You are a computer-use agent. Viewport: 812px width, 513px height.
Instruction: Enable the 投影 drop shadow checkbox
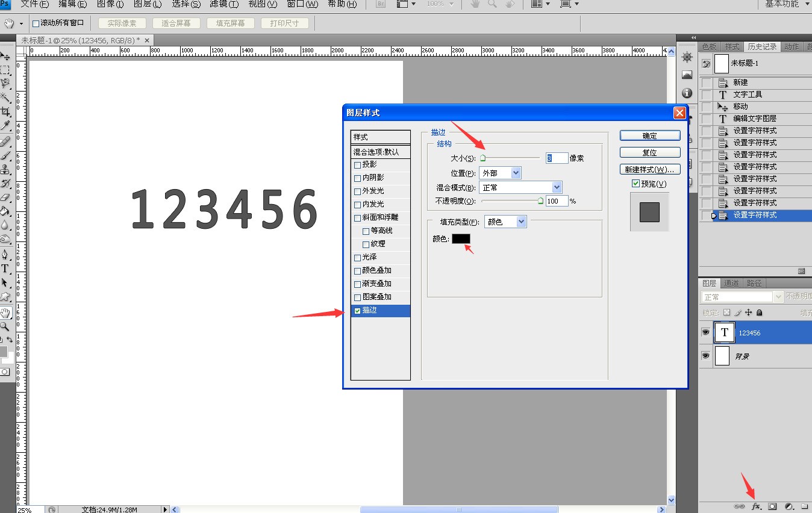tap(358, 164)
